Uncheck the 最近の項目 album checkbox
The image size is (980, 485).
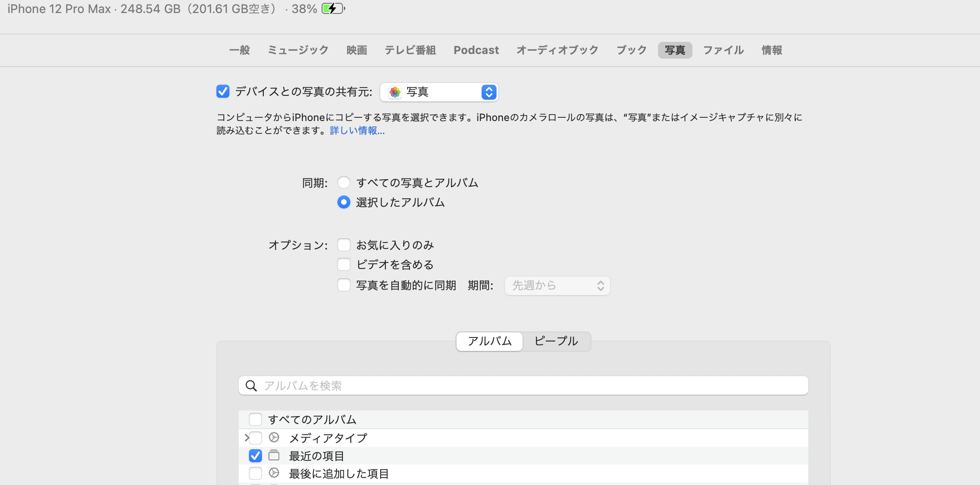tap(255, 456)
